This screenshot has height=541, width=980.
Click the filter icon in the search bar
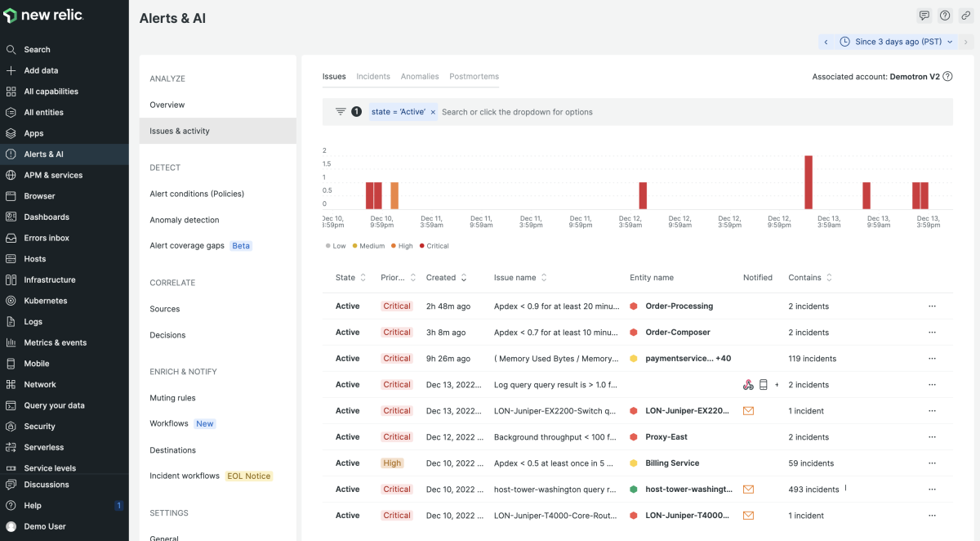(341, 112)
